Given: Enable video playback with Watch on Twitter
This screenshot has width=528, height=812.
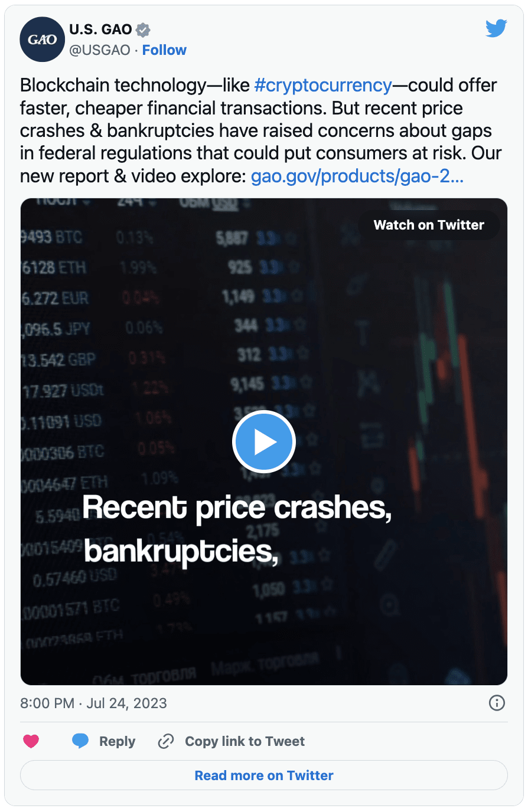Looking at the screenshot, I should (429, 225).
